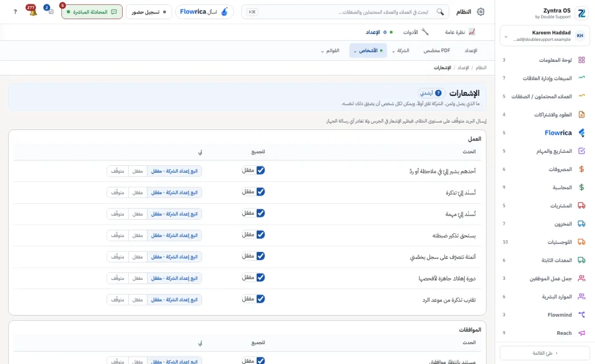595x364 pixels.
Task: Click the Projects and Tasks (المشاريع والمهام) icon
Action: pos(581,151)
